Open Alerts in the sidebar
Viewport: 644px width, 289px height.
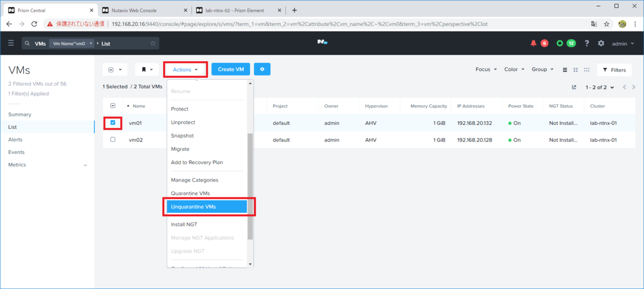click(16, 139)
